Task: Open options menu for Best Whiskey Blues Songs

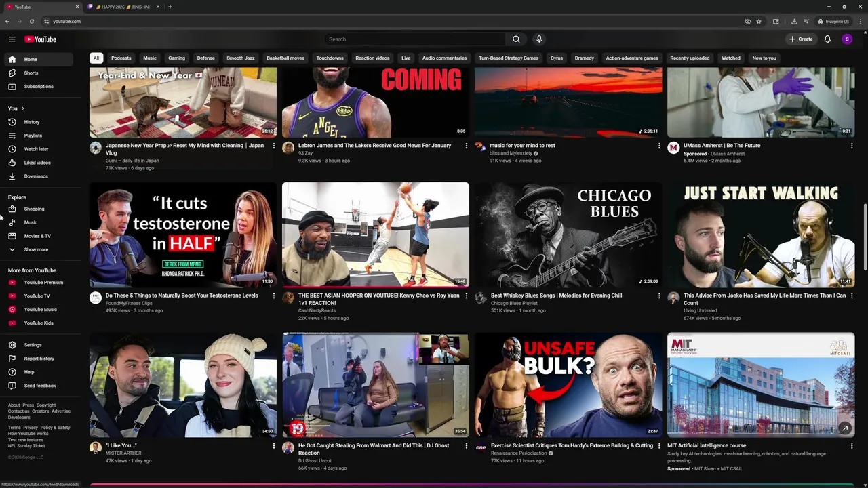Action: point(659,296)
